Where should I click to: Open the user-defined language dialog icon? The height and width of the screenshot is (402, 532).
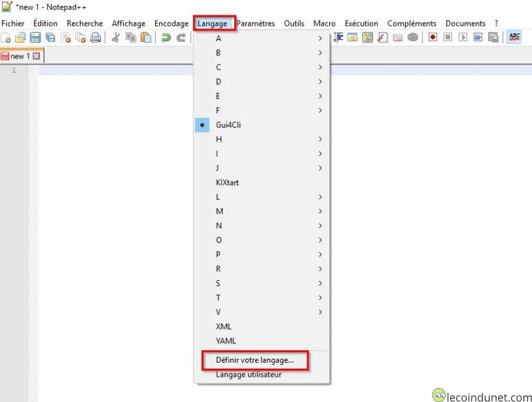pos(352,37)
